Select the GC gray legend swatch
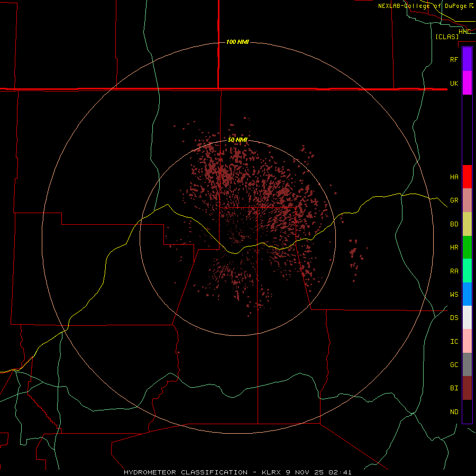Screen dimensions: 476x476 pyautogui.click(x=467, y=364)
